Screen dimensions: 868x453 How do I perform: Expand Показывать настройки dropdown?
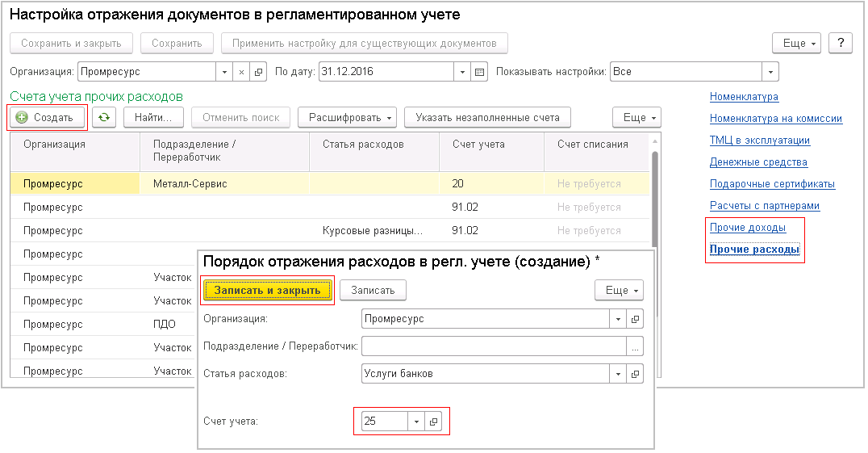770,72
